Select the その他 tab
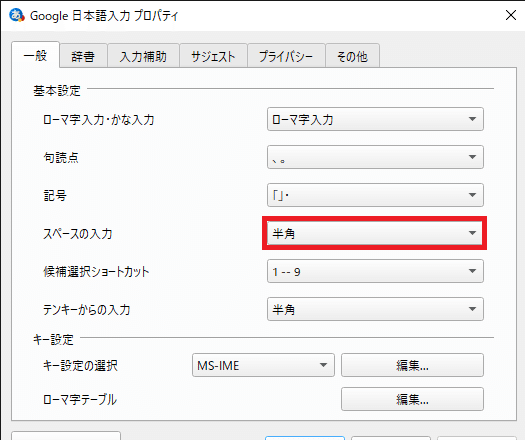The height and width of the screenshot is (440, 525). point(352,56)
